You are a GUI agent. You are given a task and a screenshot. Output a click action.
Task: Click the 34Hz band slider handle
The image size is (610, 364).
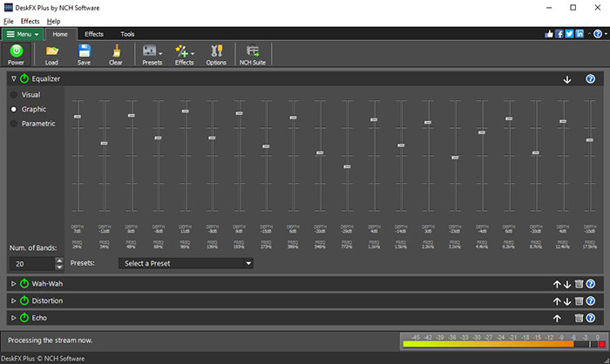point(104,144)
